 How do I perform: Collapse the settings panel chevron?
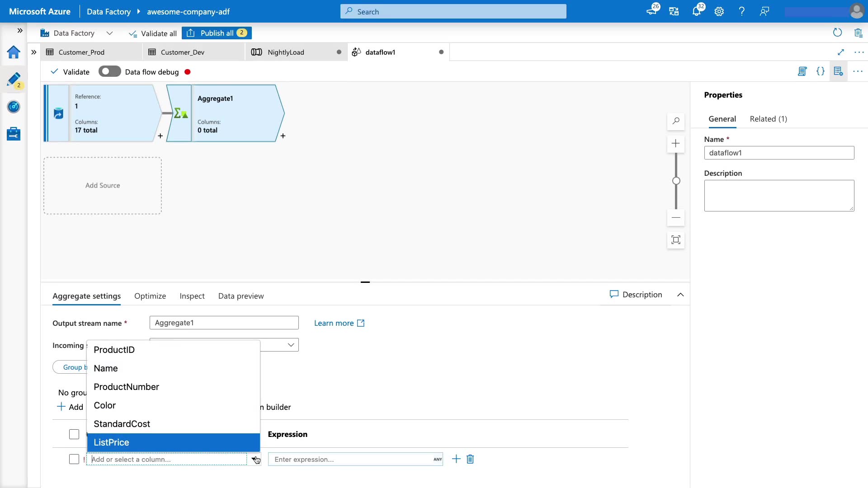point(680,295)
